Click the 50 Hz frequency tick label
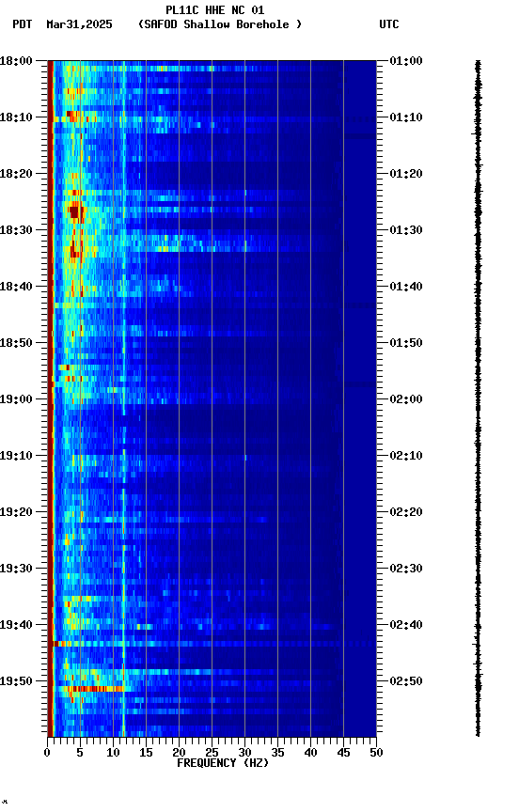The width and height of the screenshot is (519, 812). point(377,753)
